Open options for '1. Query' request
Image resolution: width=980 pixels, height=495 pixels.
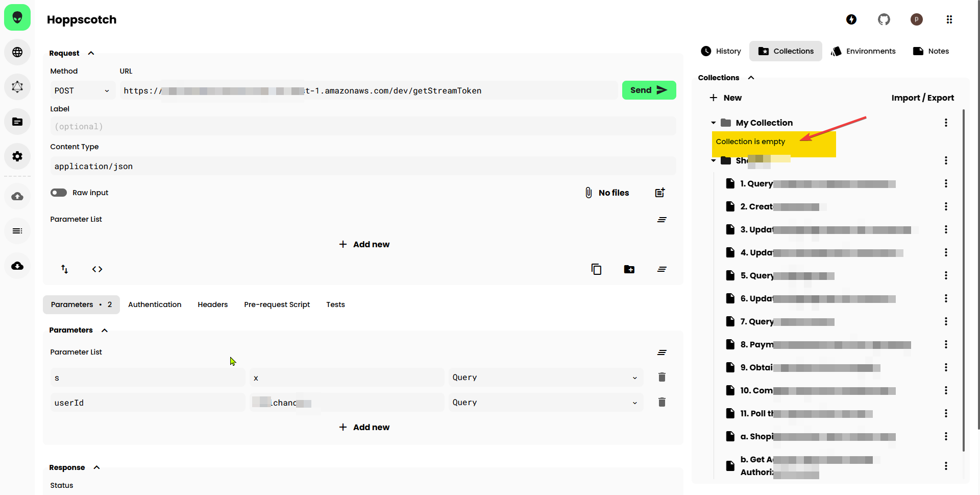(946, 183)
